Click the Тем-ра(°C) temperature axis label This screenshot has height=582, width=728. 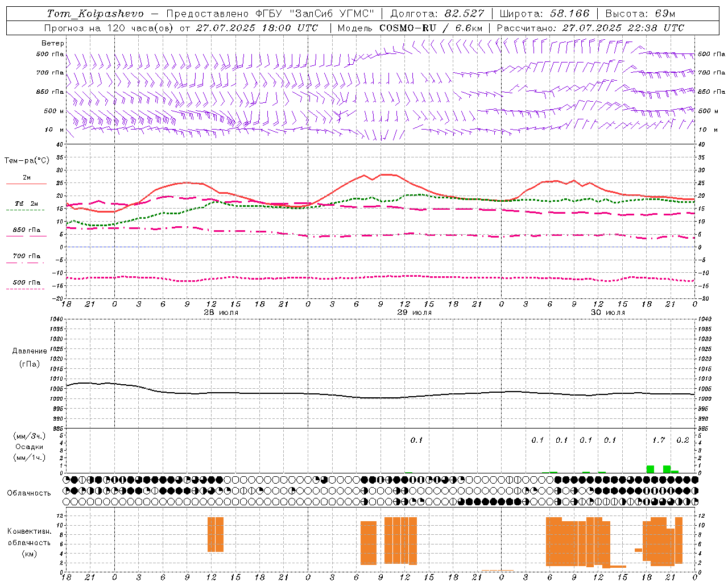click(x=27, y=161)
